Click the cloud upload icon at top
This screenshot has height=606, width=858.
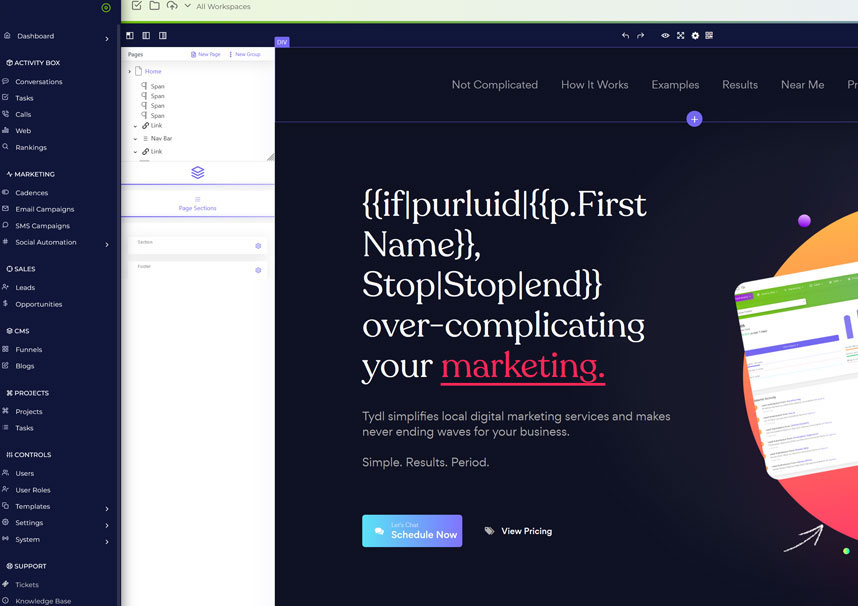tap(172, 6)
